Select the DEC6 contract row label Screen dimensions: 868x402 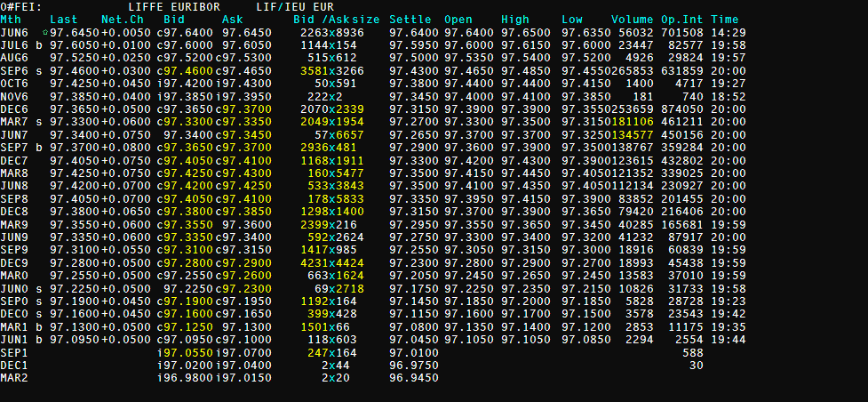14,109
